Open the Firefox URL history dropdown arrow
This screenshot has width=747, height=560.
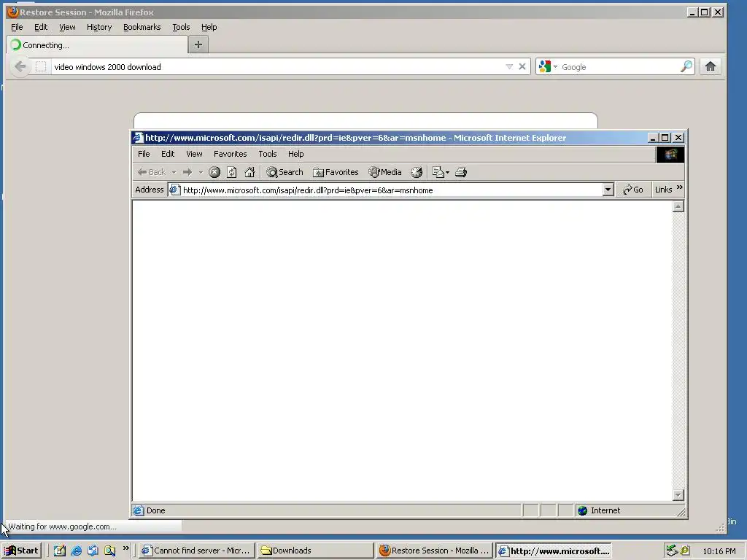(x=508, y=66)
